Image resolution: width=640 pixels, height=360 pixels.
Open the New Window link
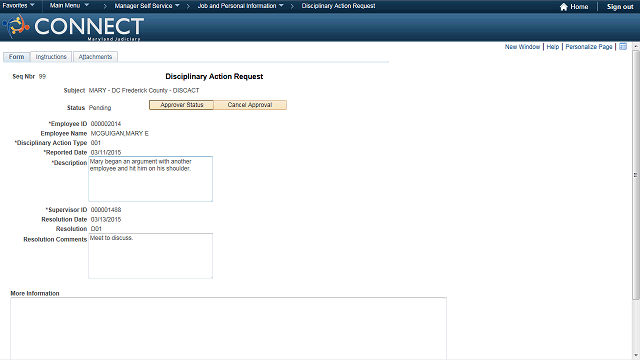[x=522, y=47]
